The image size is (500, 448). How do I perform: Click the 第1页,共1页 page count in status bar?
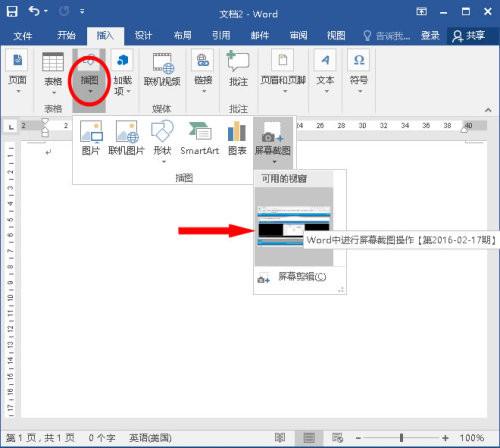coord(41,438)
